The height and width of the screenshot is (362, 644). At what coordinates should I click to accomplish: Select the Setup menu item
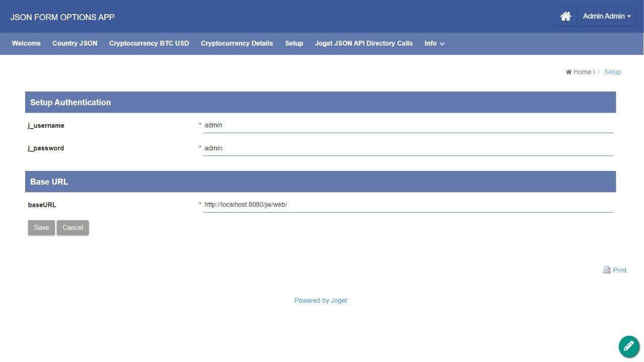(x=294, y=43)
